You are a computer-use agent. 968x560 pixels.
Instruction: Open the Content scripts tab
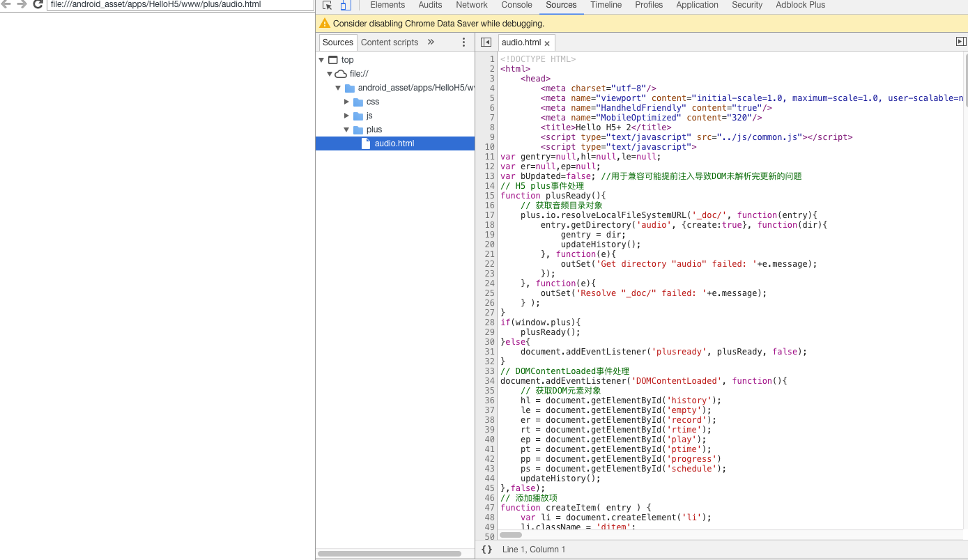(x=389, y=42)
